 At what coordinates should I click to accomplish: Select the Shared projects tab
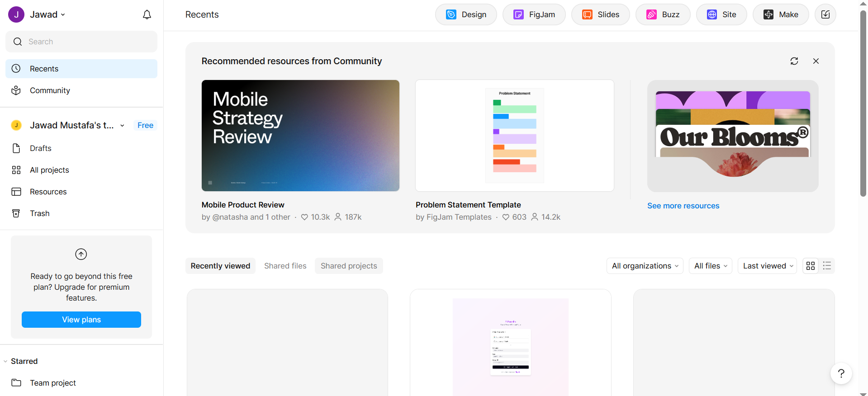coord(349,266)
